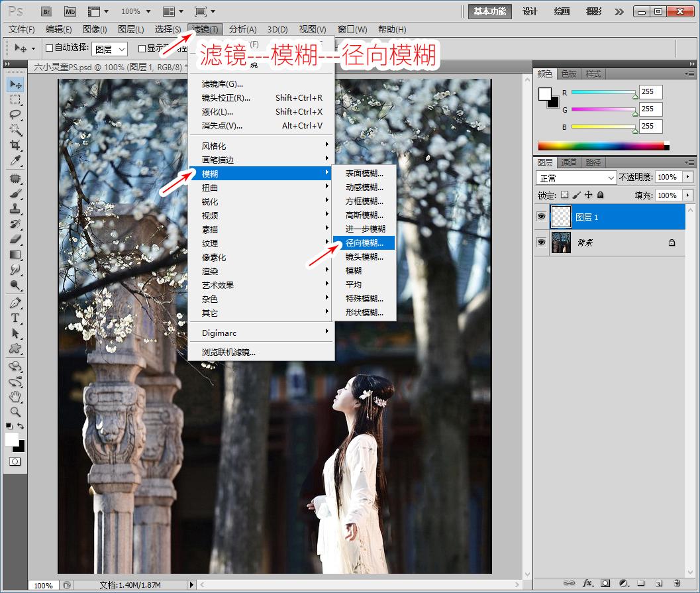Select the Custom Shape tool

(16, 349)
